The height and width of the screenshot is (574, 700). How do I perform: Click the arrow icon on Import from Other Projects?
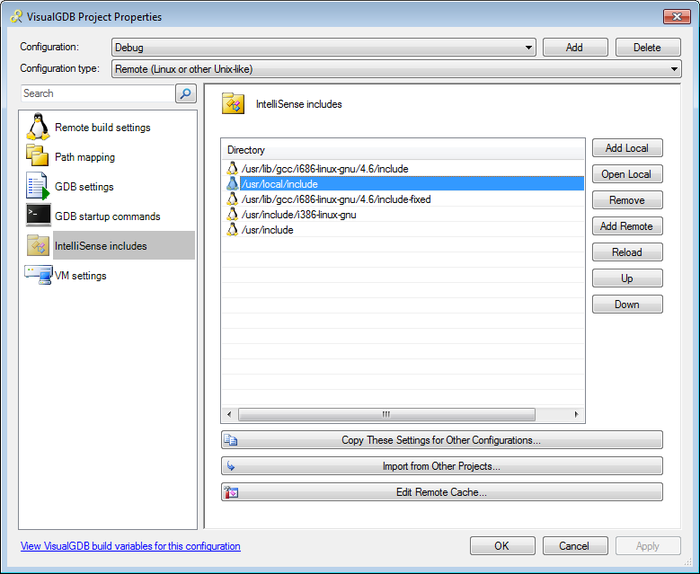(231, 466)
